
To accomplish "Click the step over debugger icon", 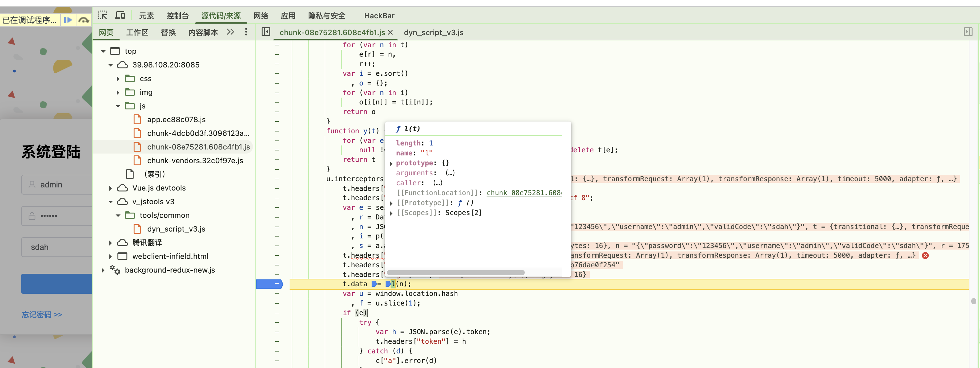I will (84, 20).
